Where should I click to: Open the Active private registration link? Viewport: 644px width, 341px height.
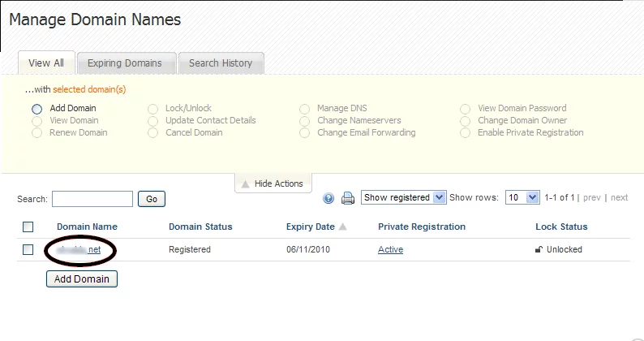click(x=390, y=250)
